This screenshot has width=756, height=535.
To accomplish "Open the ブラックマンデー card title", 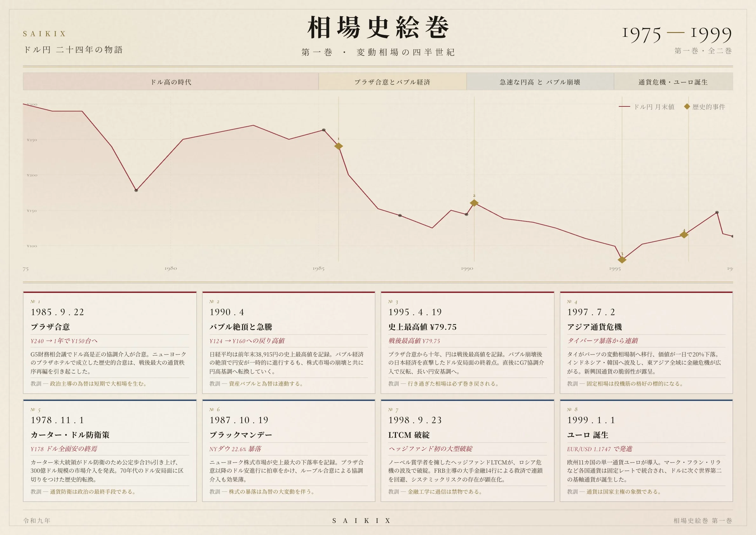I will point(241,435).
